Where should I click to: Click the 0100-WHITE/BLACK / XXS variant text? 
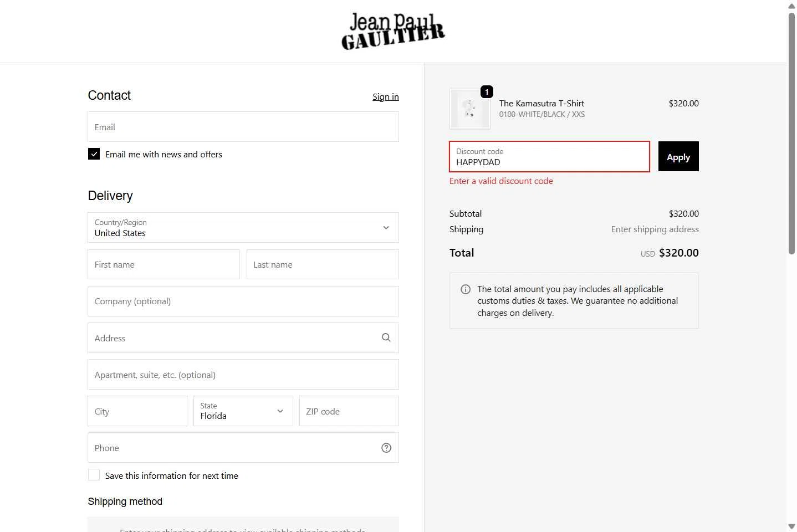click(541, 114)
